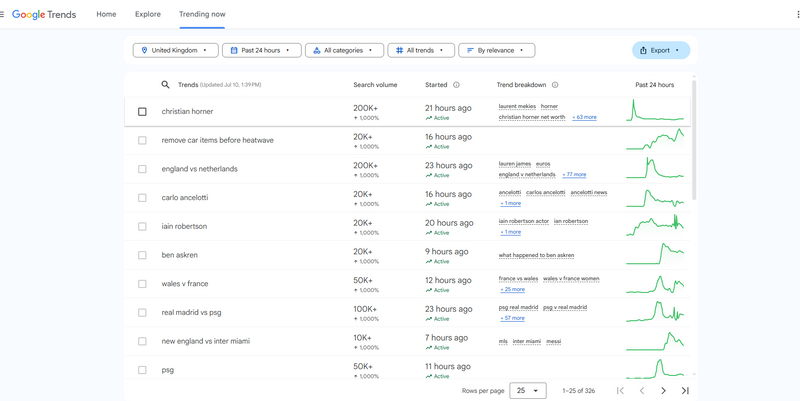Go to the previous page of results
This screenshot has width=800, height=401.
(x=642, y=391)
